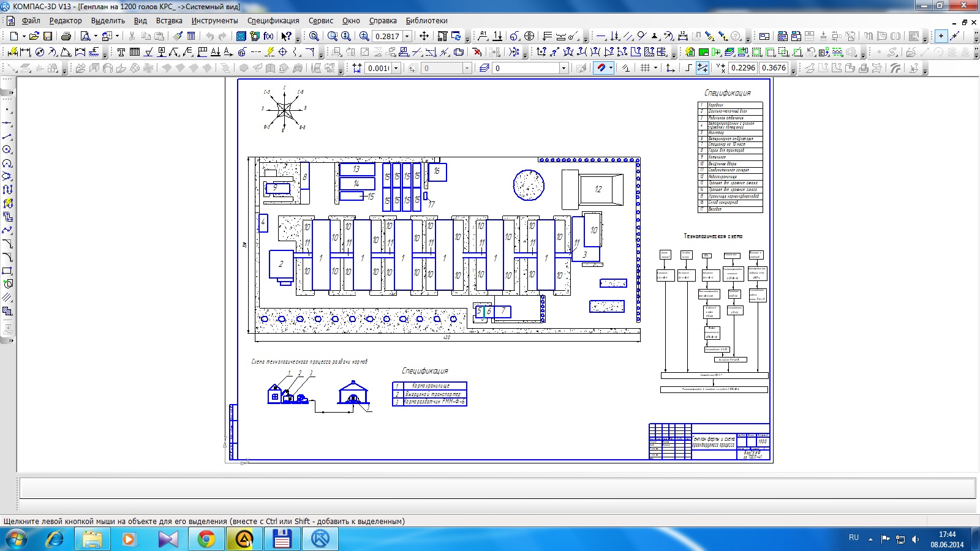
Task: Toggle global snaps magnet button
Action: [x=601, y=68]
